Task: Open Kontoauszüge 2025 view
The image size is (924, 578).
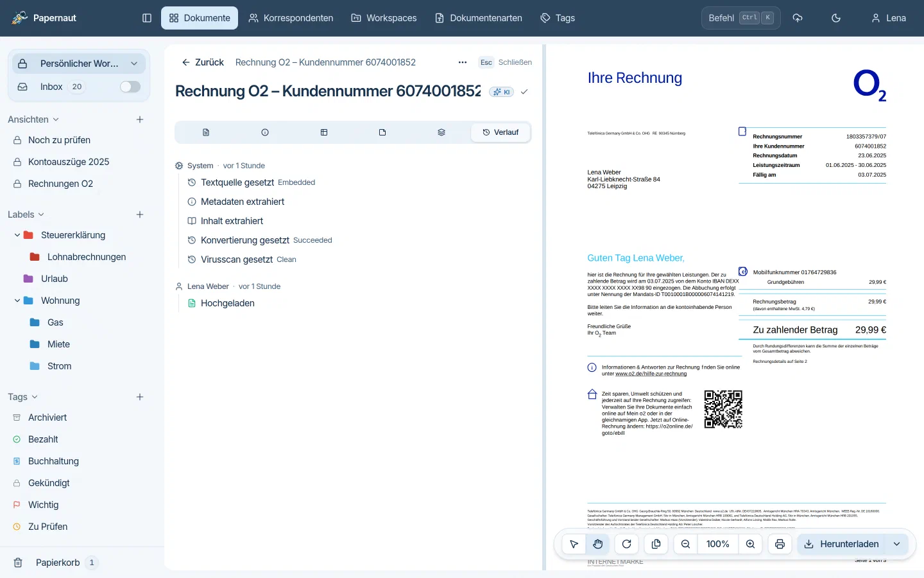Action: click(69, 162)
